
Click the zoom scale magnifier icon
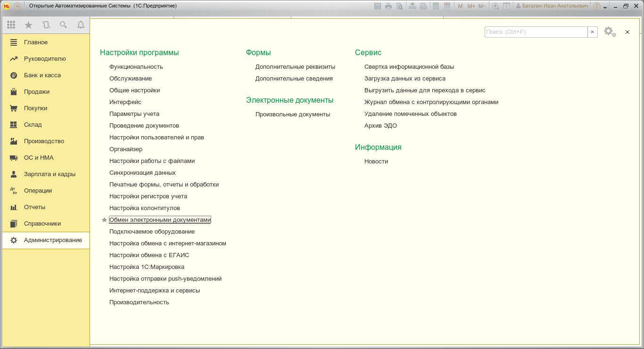tap(495, 6)
